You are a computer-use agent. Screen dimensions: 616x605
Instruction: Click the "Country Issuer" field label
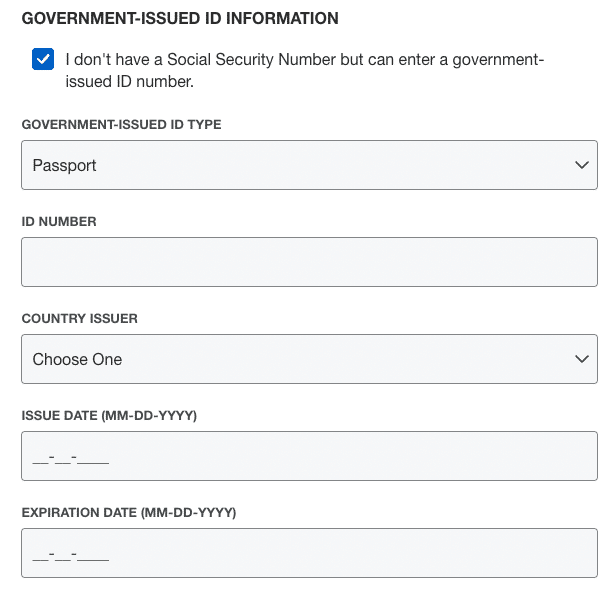(x=80, y=319)
